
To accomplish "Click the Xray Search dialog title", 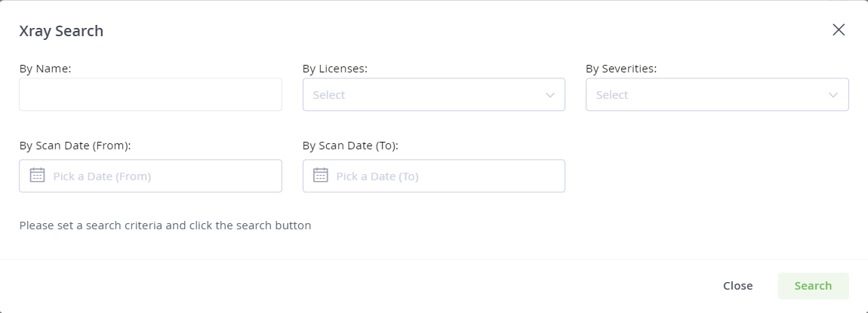I will tap(61, 31).
